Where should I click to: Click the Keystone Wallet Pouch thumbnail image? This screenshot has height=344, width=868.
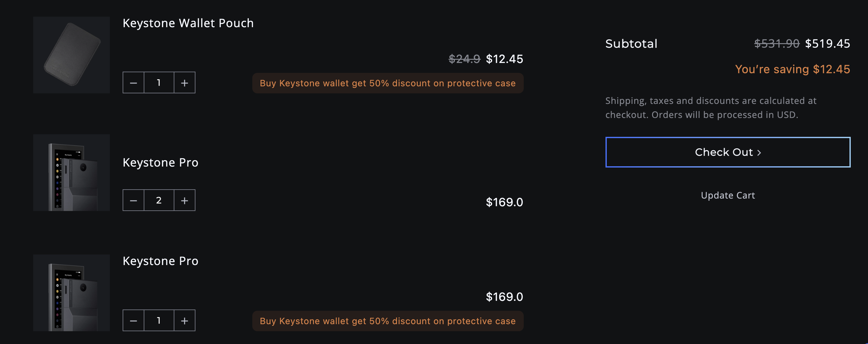coord(71,55)
